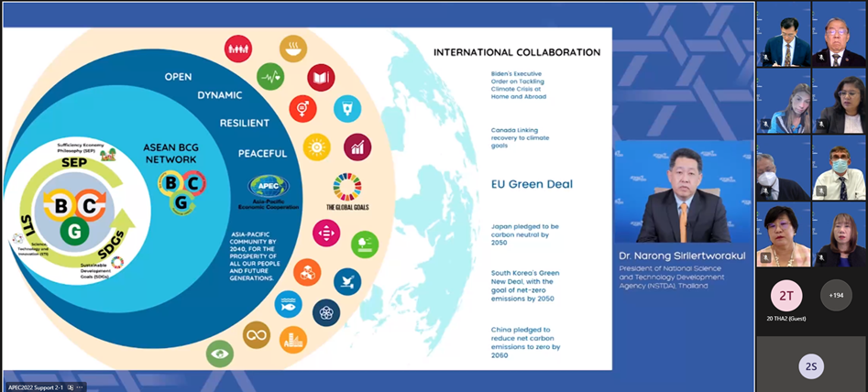Image resolution: width=868 pixels, height=392 pixels.
Task: Click the ASEAN BCG Network logo
Action: pos(181,191)
